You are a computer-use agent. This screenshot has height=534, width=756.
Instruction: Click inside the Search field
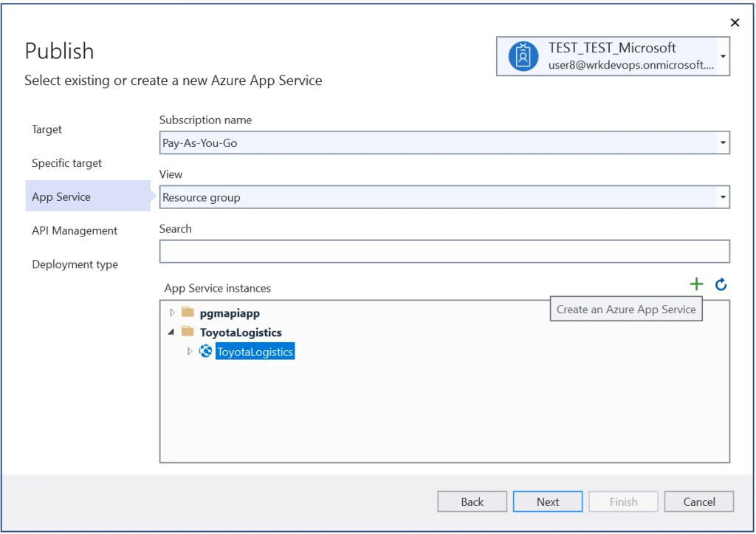click(443, 251)
